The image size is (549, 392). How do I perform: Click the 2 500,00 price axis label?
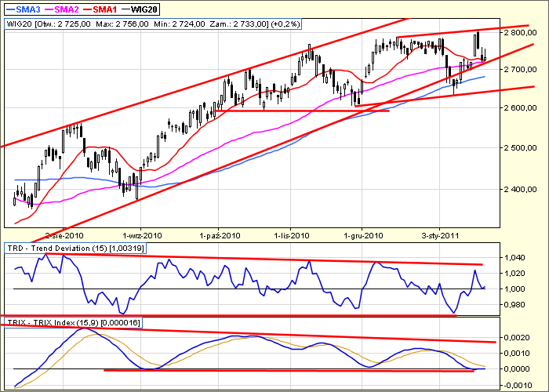(x=520, y=147)
